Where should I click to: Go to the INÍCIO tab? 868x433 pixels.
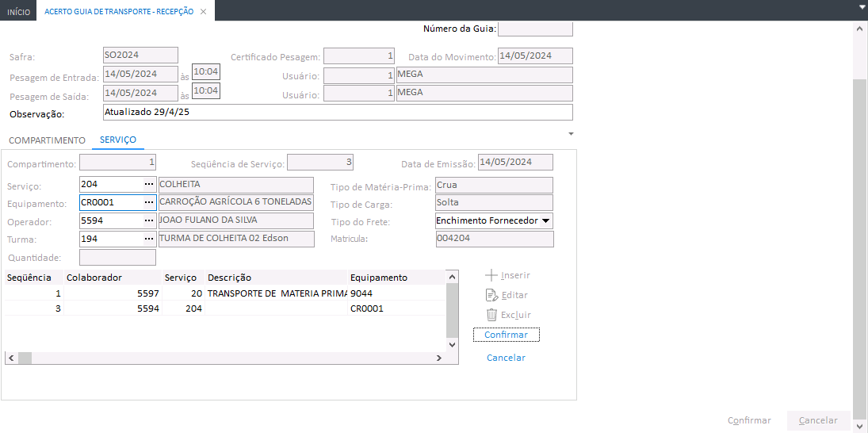point(19,11)
